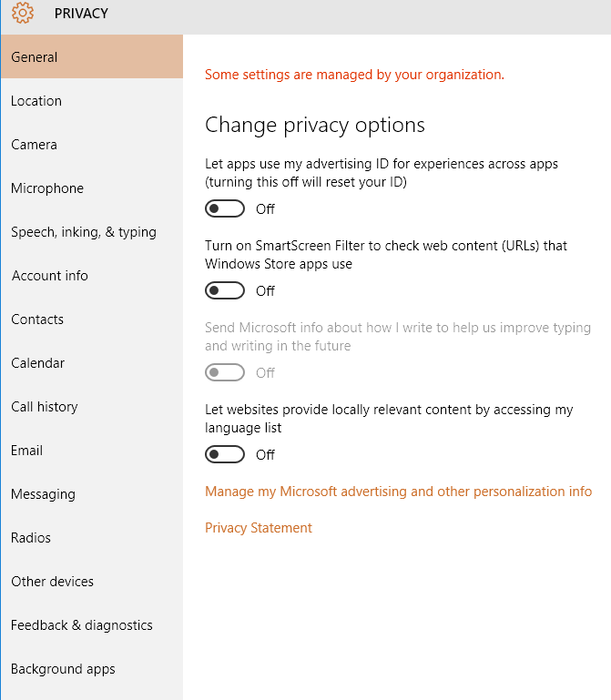Select Background apps in sidebar
Screen dimensions: 611x700
click(x=63, y=669)
